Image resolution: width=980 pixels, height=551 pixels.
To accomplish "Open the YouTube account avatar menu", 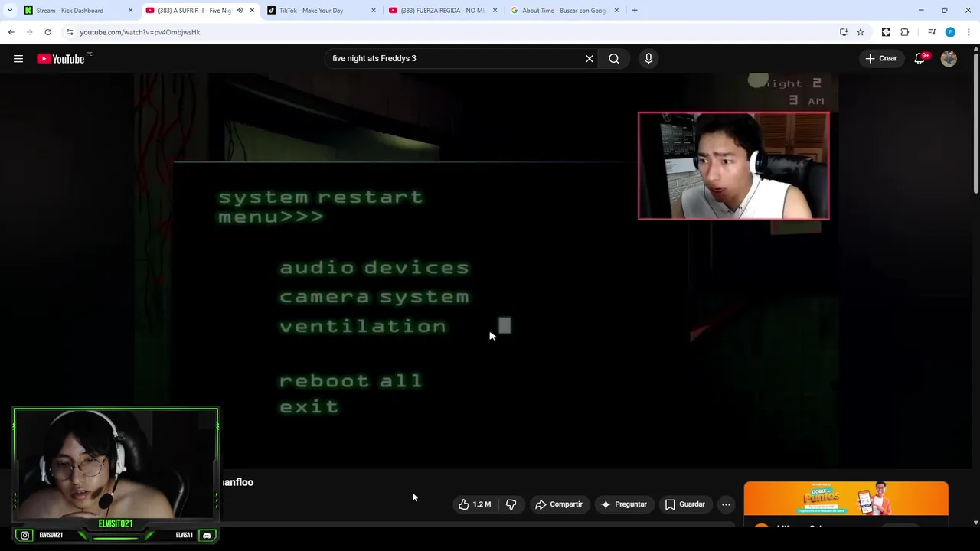I will click(x=949, y=58).
